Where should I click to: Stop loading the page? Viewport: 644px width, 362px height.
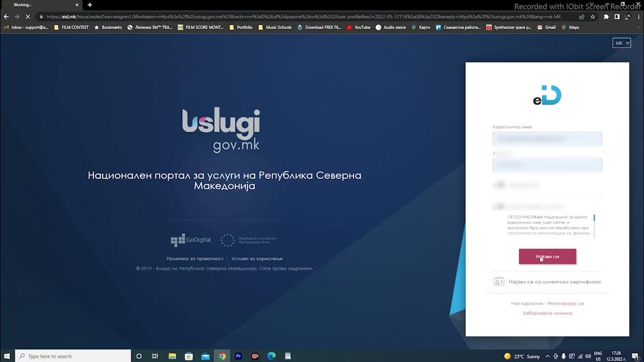pos(28,16)
